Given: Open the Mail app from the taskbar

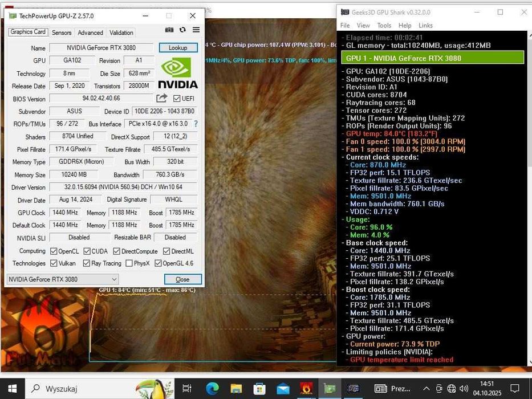Looking at the screenshot, I should point(283,389).
